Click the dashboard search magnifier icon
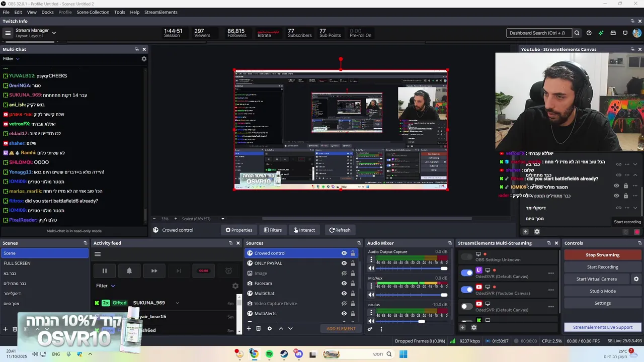 coord(577,33)
